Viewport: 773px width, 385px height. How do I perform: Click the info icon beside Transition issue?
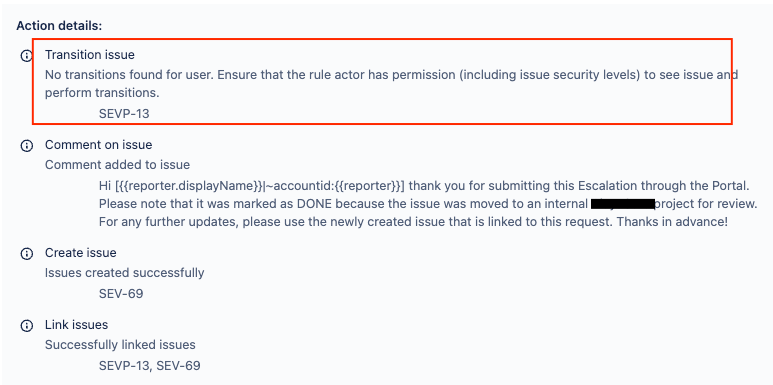pyautogui.click(x=26, y=56)
